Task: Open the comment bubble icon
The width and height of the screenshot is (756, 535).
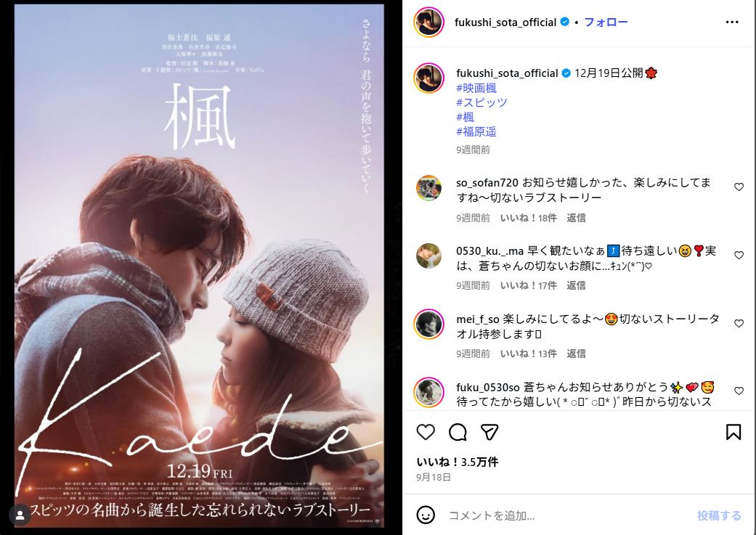Action: click(458, 432)
